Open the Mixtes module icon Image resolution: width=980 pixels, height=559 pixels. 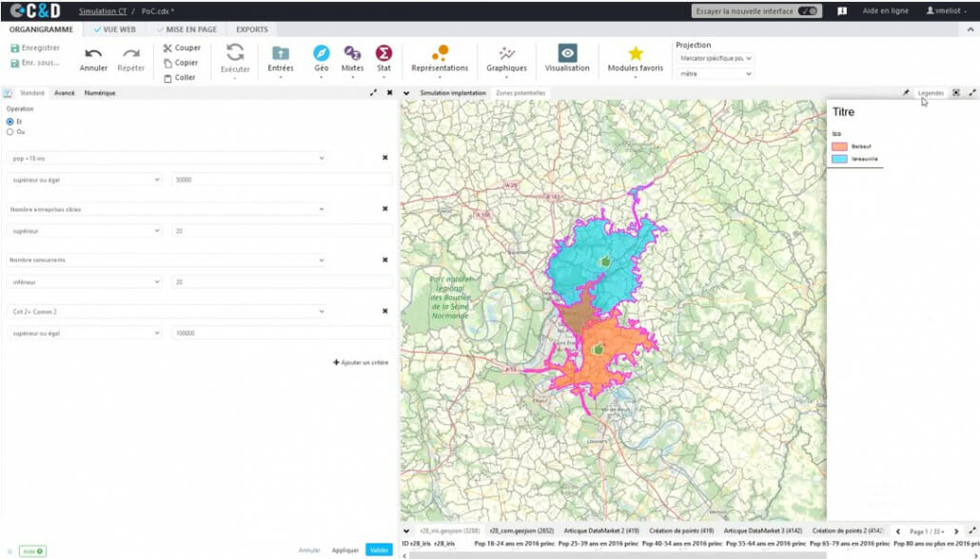pos(352,53)
